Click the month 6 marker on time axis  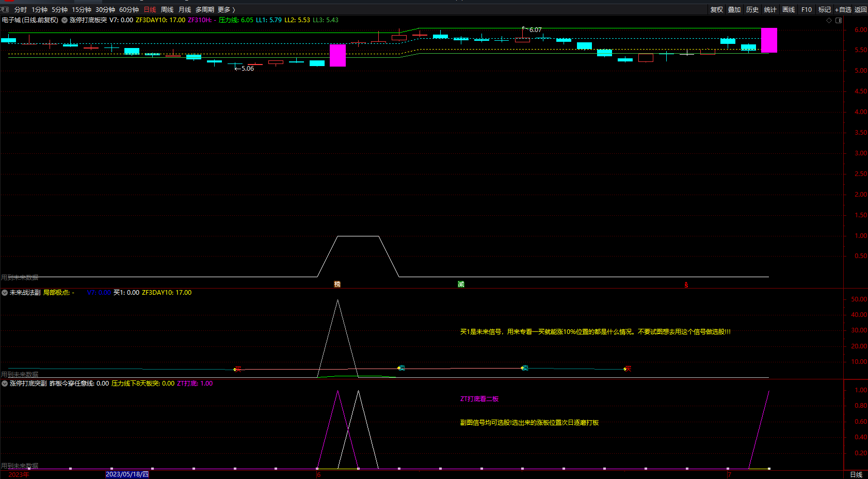click(x=319, y=475)
